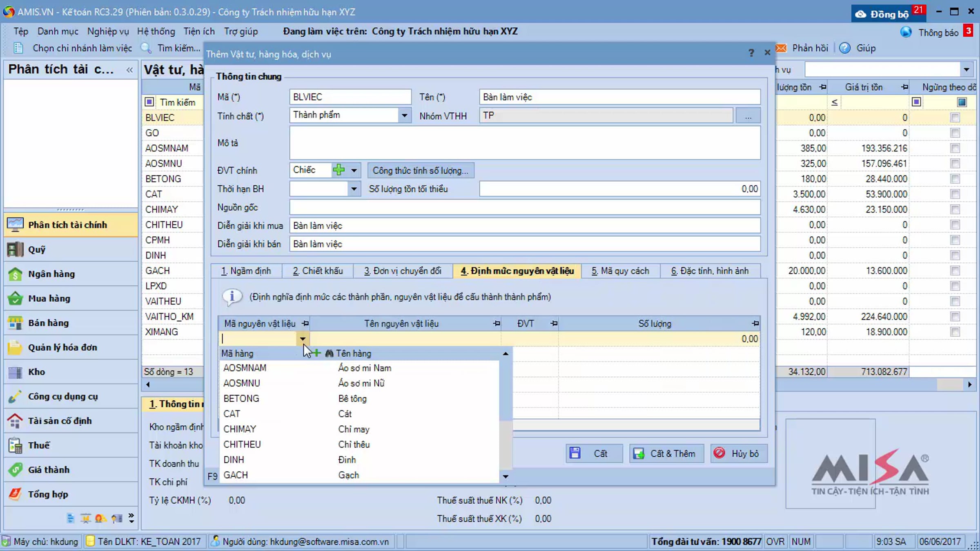Open the Quỹ module icon
This screenshot has height=551, width=980.
pos(15,249)
